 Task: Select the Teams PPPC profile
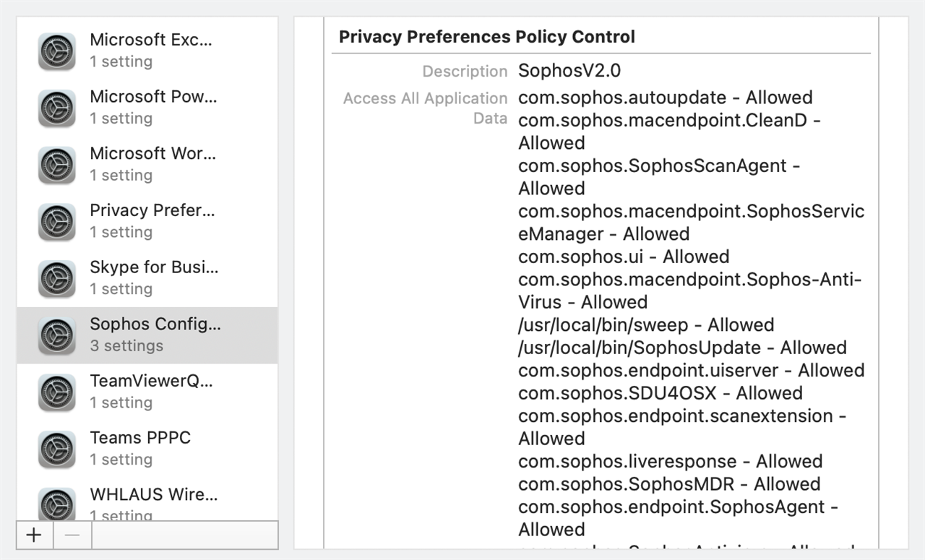[147, 449]
